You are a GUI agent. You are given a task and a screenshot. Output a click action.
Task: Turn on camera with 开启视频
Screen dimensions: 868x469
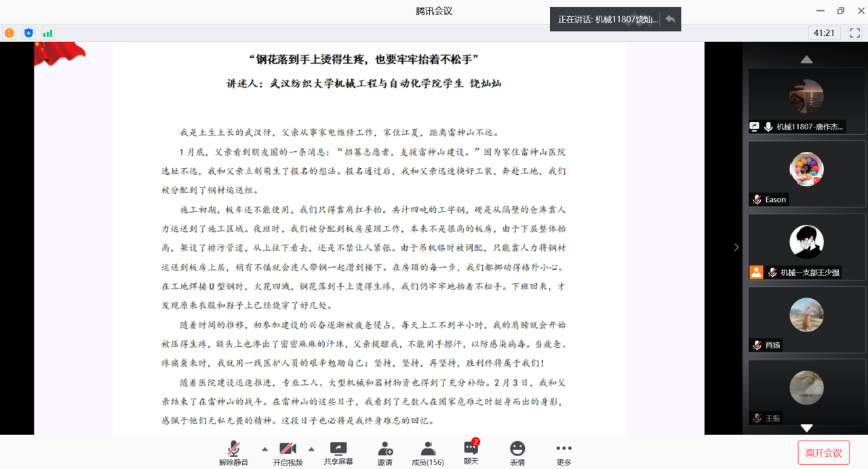pos(288,452)
